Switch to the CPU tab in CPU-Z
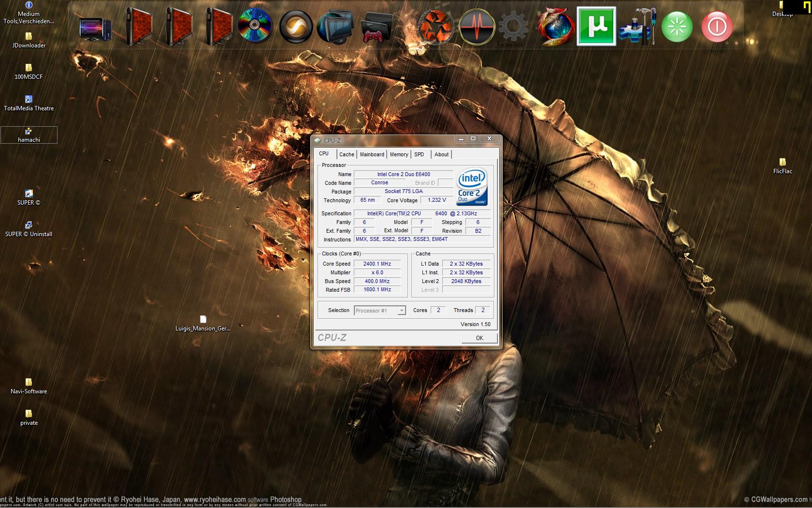The width and height of the screenshot is (812, 508). (324, 154)
